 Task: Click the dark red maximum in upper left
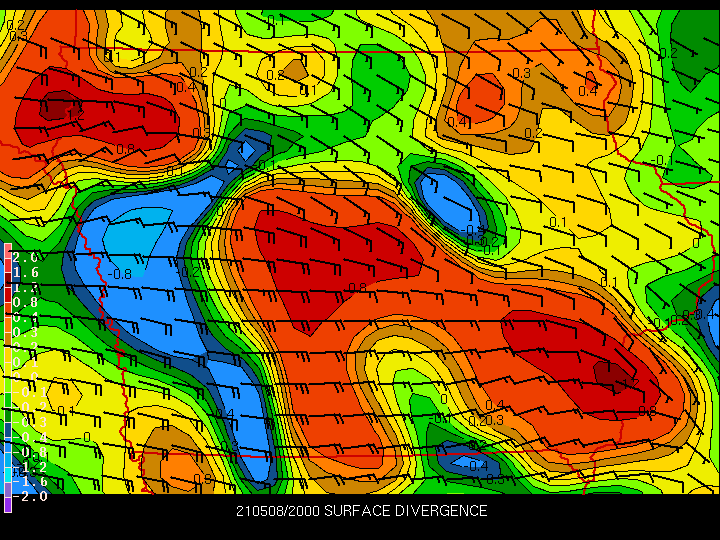click(x=60, y=103)
